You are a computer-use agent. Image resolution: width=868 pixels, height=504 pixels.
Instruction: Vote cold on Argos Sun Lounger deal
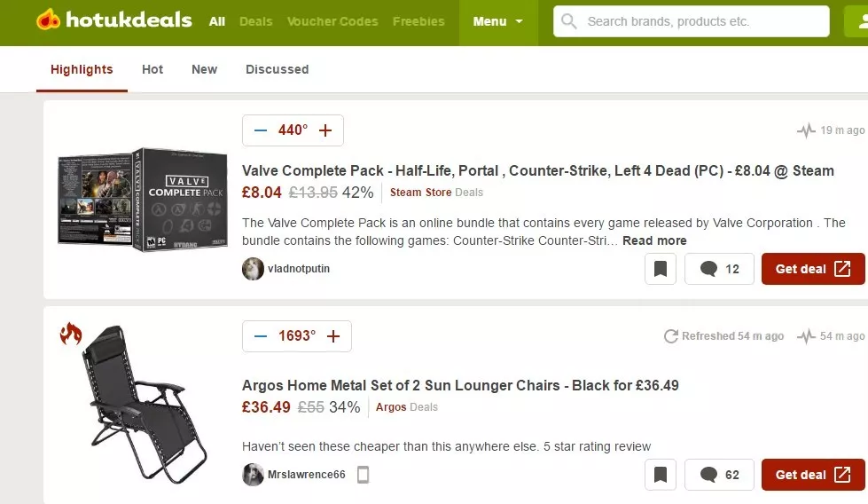click(260, 336)
